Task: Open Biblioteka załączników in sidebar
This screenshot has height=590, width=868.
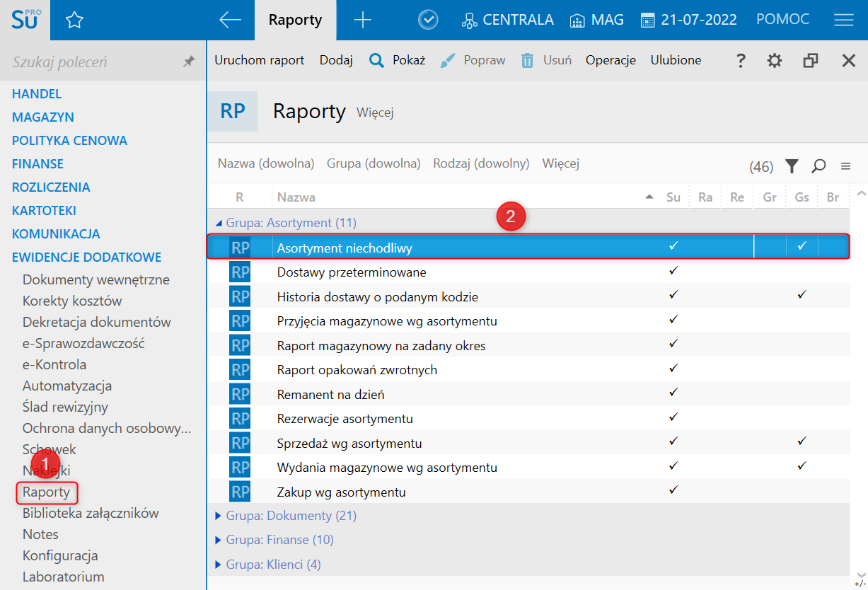Action: pyautogui.click(x=91, y=513)
